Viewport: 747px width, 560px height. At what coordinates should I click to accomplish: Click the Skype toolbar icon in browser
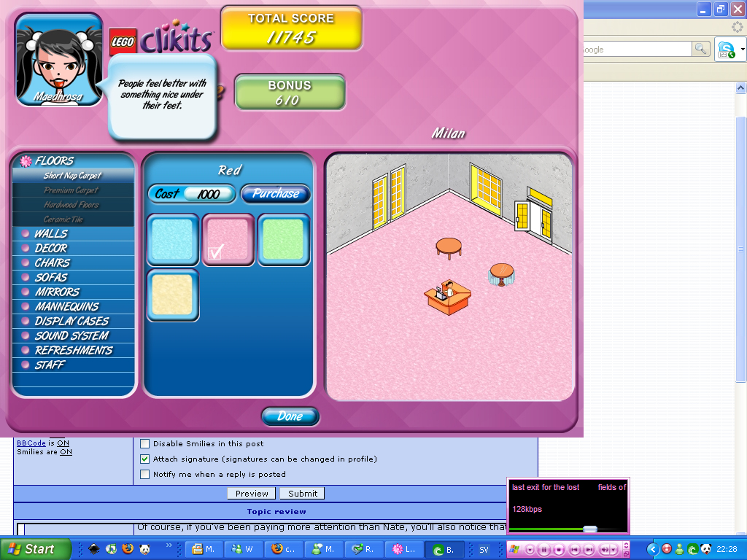(726, 50)
